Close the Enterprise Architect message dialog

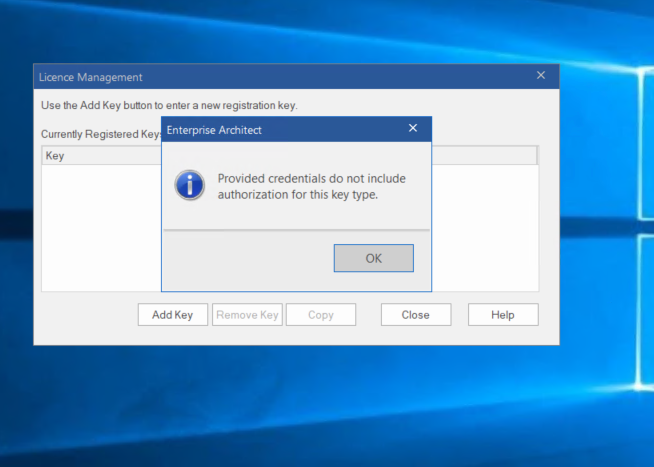click(x=413, y=128)
